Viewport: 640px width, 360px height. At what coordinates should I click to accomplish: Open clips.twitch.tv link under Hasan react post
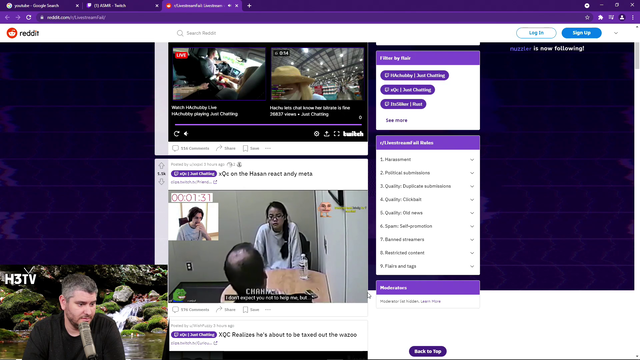click(x=194, y=182)
